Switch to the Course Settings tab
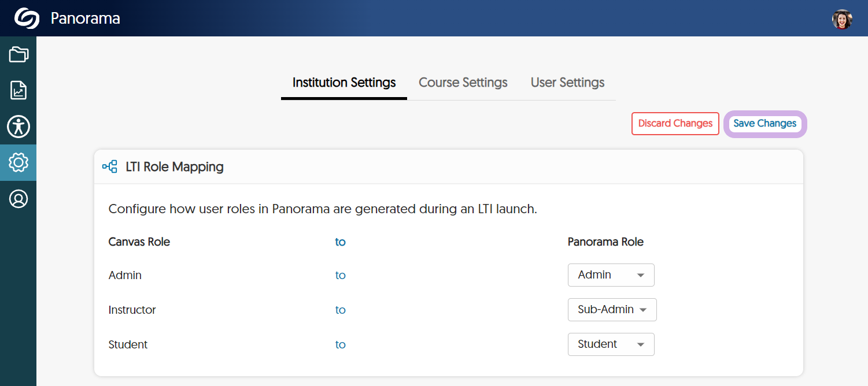The width and height of the screenshot is (868, 386). [x=463, y=83]
